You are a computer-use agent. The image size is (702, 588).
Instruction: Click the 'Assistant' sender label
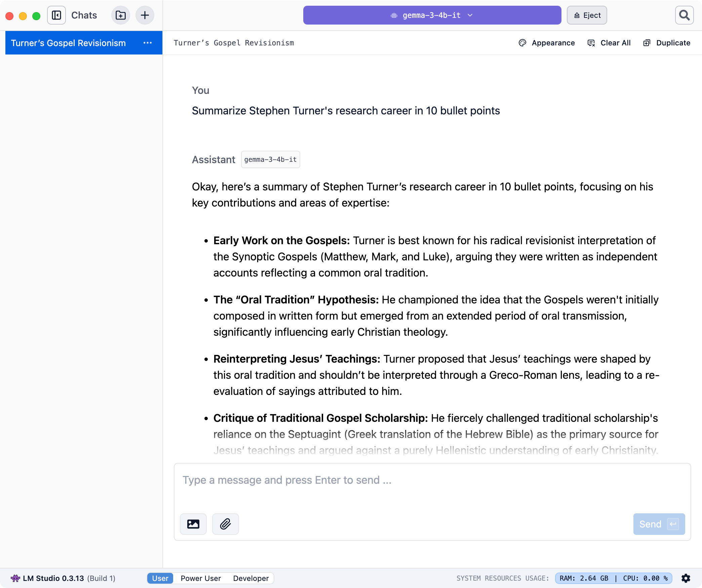tap(213, 159)
